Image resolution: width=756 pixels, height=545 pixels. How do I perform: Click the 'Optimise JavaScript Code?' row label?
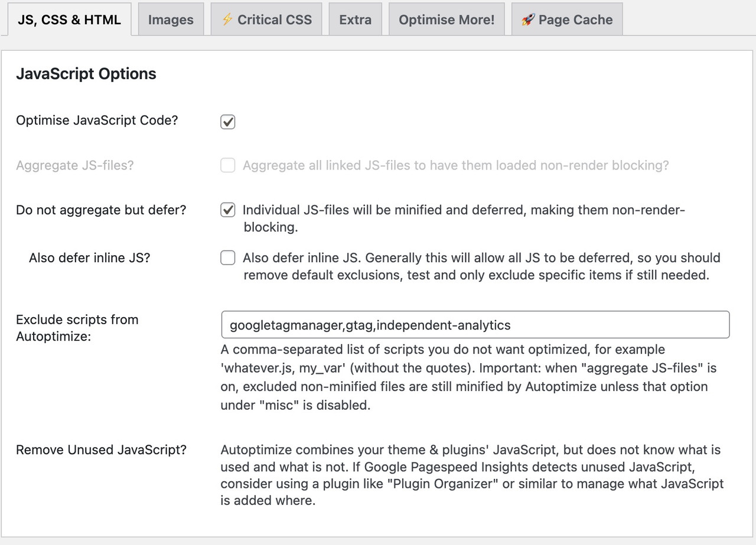point(97,120)
